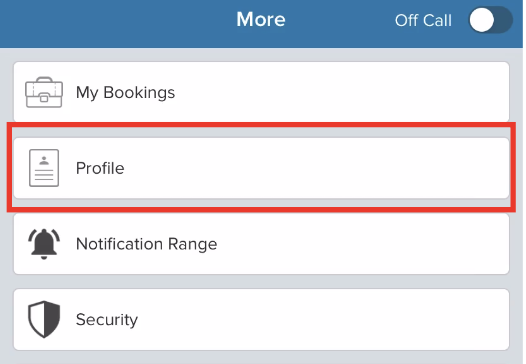Screen dimensions: 526x364
Task: Click the white knob of the call toggle
Action: pos(482,20)
